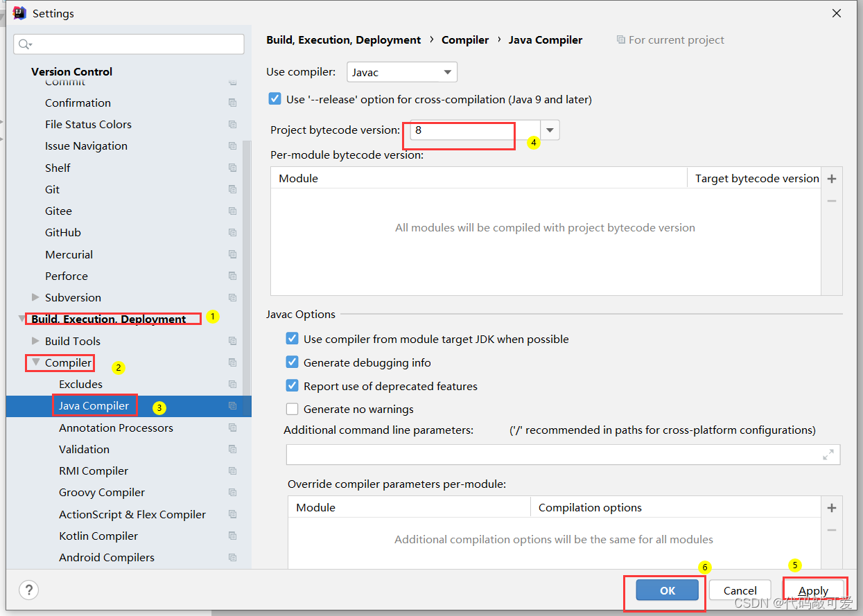
Task: Click the project-level icon beside Git
Action: click(x=232, y=189)
